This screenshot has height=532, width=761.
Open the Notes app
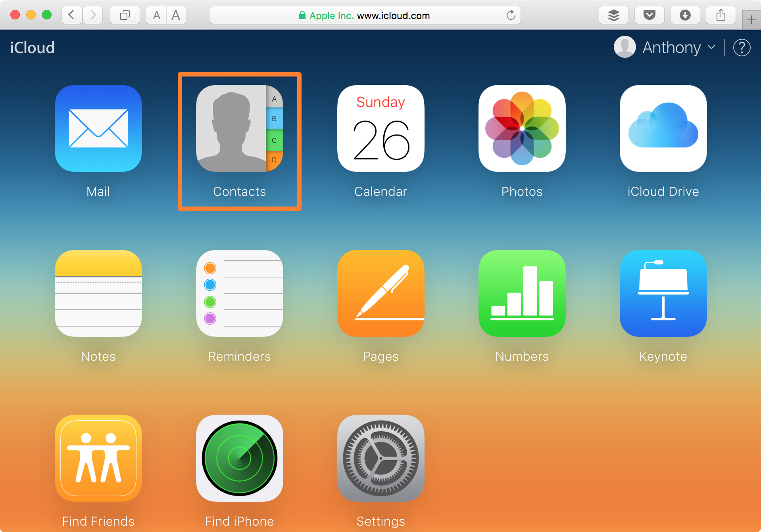click(x=98, y=293)
